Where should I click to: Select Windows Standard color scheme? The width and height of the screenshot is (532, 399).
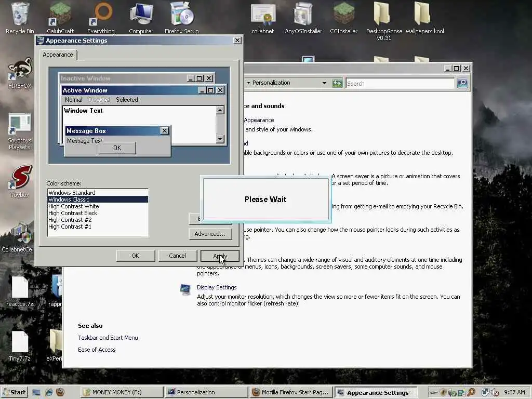coord(98,193)
